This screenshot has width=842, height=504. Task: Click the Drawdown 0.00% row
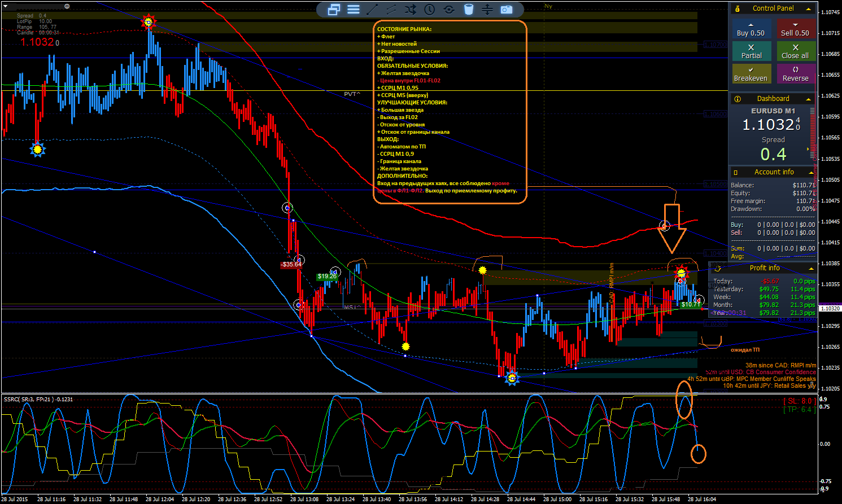[x=773, y=209]
